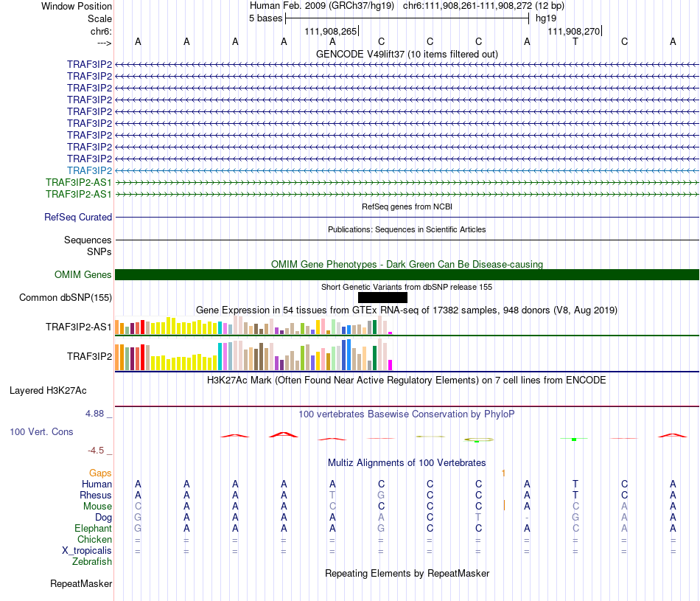This screenshot has height=601, width=700.
Task: Click the RefSeq Curated track label
Action: tap(78, 217)
